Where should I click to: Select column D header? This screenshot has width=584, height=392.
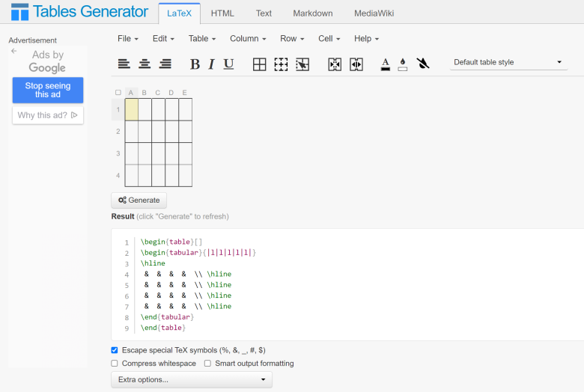(x=171, y=93)
